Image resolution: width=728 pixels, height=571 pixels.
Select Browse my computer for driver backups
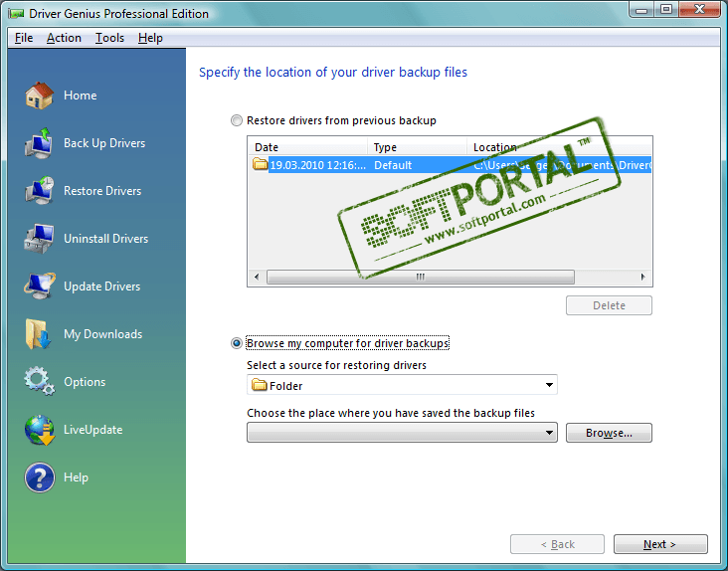(237, 343)
